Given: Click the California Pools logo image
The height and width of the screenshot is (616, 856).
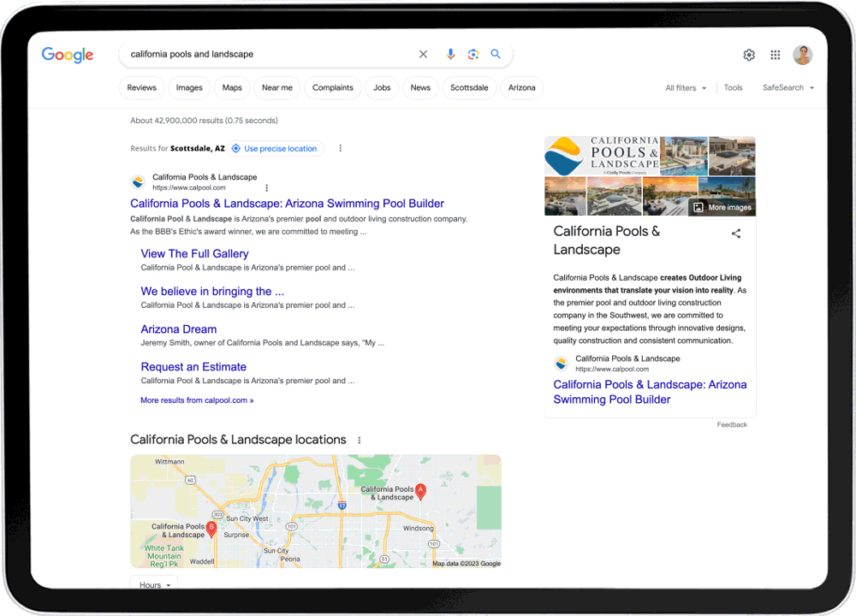Looking at the screenshot, I should 602,156.
